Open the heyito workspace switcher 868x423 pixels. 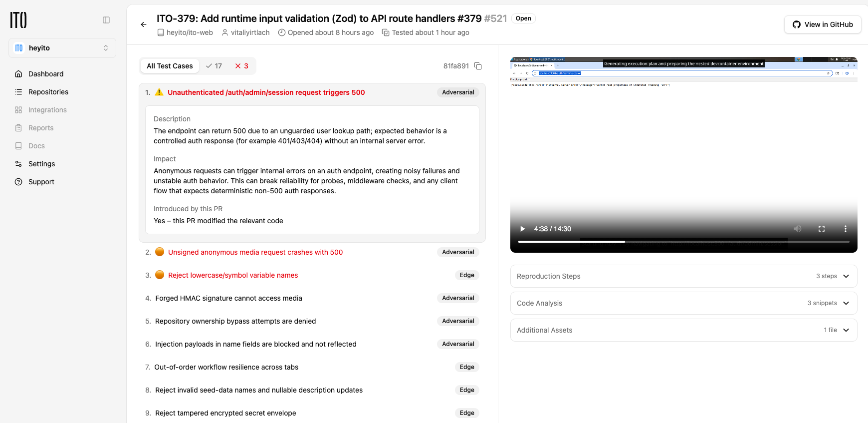tap(62, 48)
